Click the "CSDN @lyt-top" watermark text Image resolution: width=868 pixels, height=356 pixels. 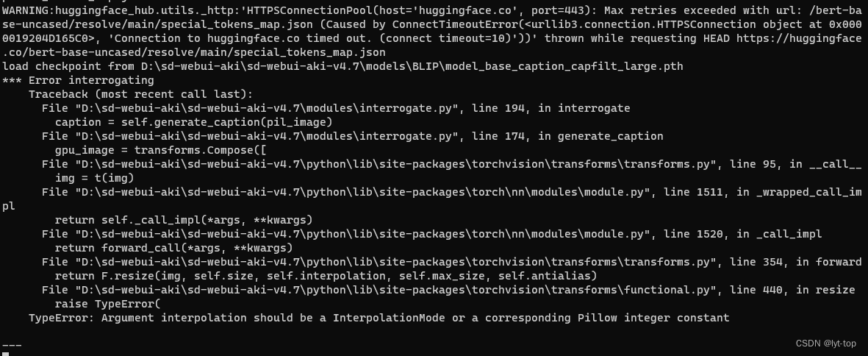pos(825,343)
